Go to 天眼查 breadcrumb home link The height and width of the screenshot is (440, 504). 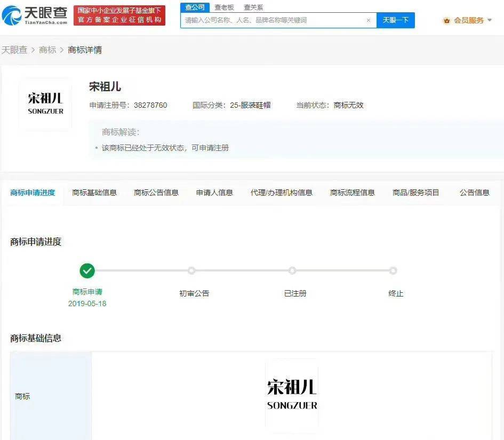pyautogui.click(x=14, y=50)
